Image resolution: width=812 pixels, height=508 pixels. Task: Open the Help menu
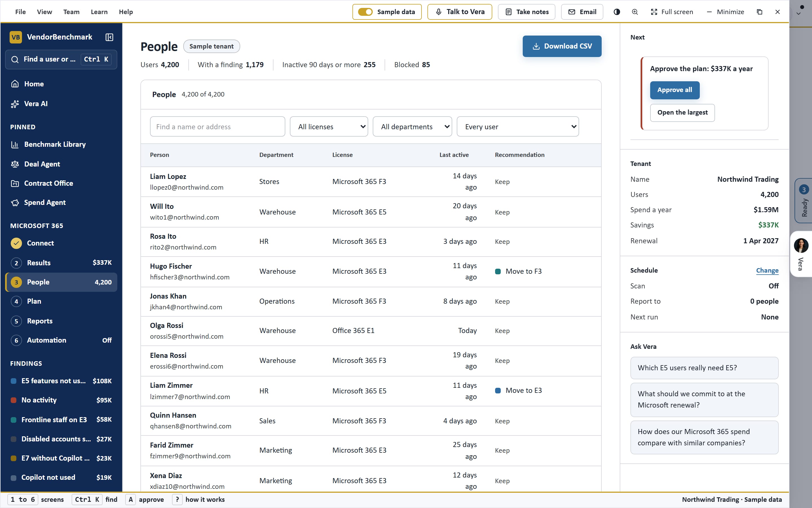(126, 12)
